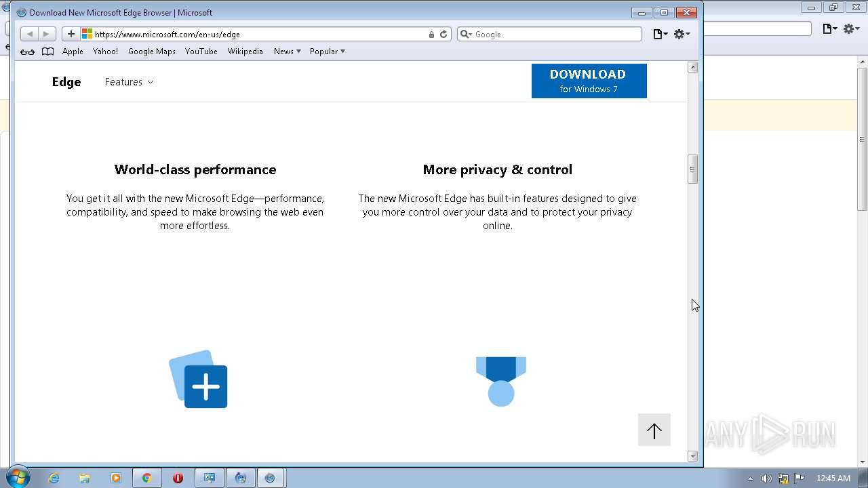Open the Reading List glasses icon
The width and height of the screenshot is (868, 488).
pyautogui.click(x=27, y=52)
